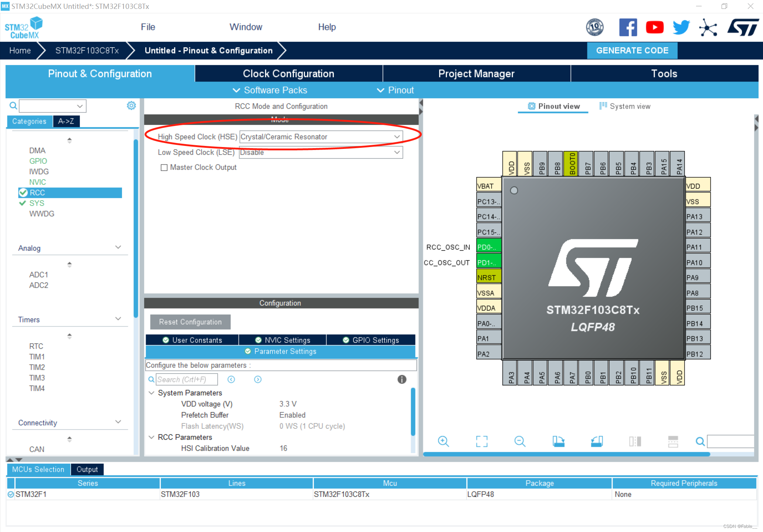The height and width of the screenshot is (532, 763).
Task: Open the GPIO Settings tab
Action: tap(371, 340)
